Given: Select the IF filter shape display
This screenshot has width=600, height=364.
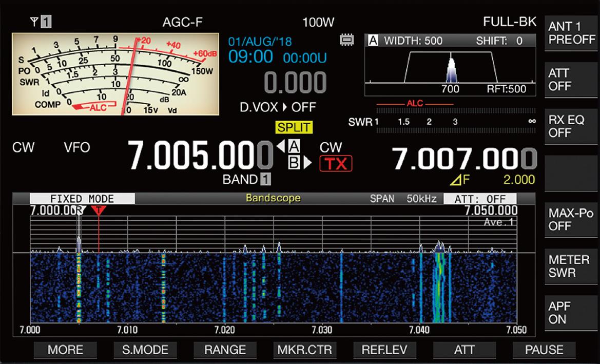Looking at the screenshot, I should click(x=450, y=66).
